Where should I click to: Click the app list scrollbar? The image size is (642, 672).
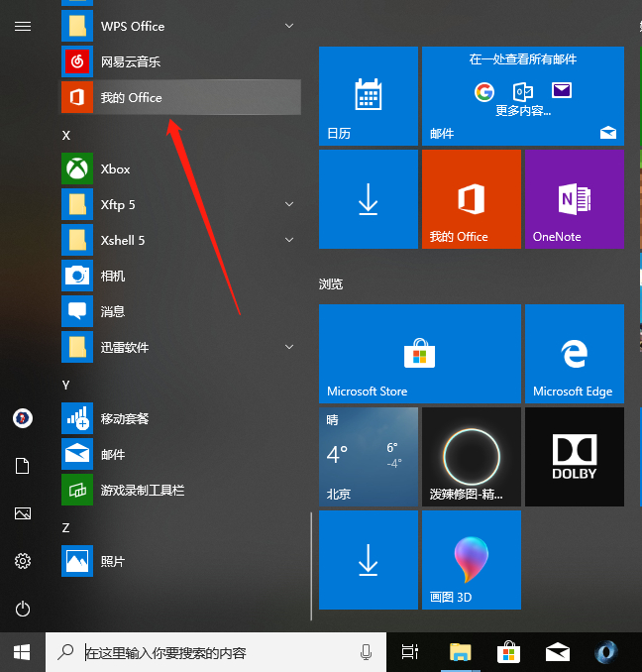(x=311, y=566)
